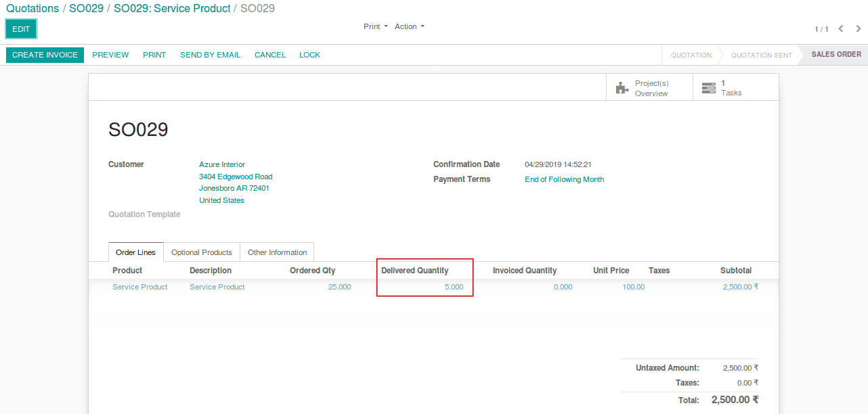The height and width of the screenshot is (414, 868).
Task: Open the Print dropdown
Action: 376,26
